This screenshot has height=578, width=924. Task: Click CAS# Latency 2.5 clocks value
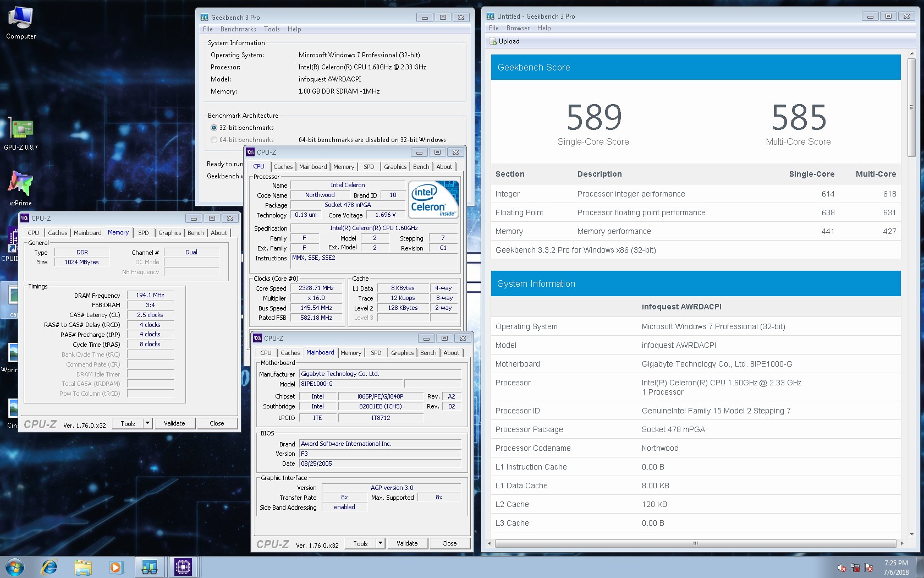(150, 315)
